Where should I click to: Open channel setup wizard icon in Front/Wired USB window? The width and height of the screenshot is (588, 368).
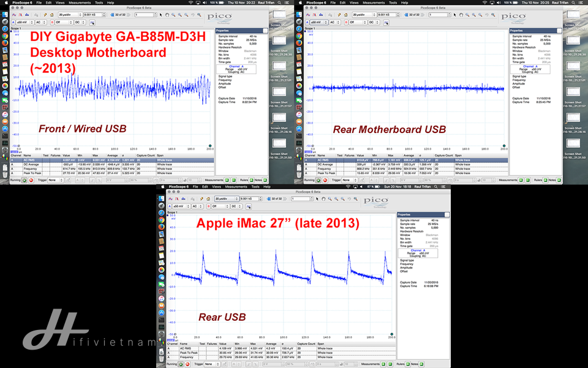(45, 15)
